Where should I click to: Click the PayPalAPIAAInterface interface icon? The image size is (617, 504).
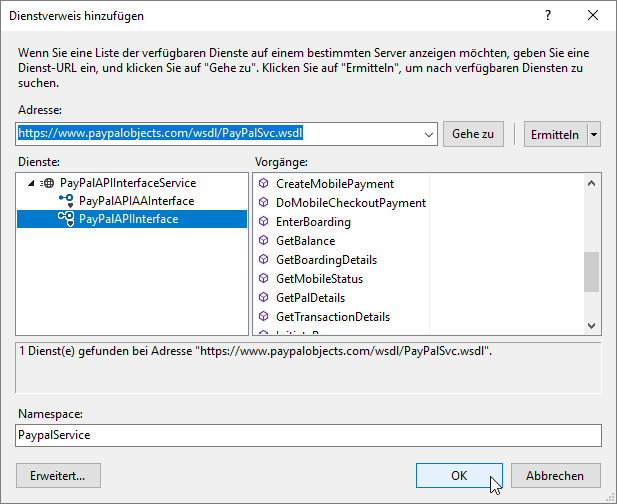[66, 201]
